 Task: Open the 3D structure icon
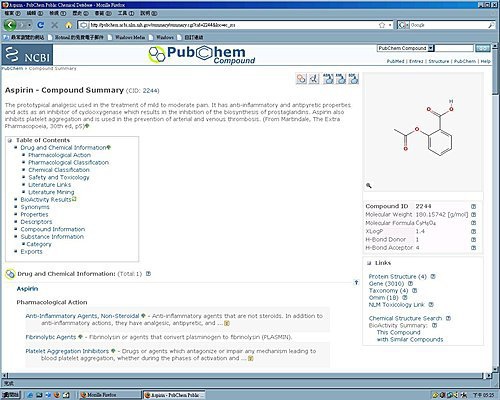(x=314, y=79)
